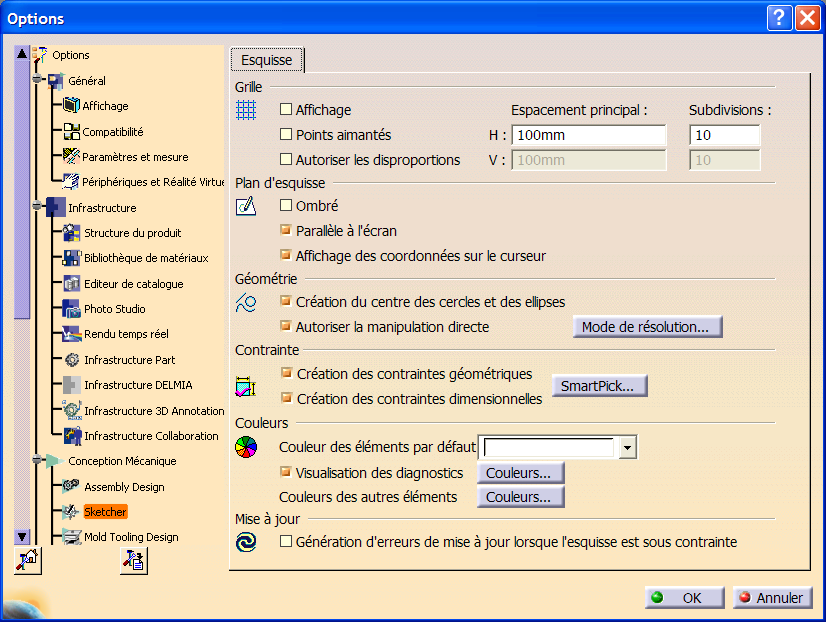Toggle Affichage des coordonnées sur le curseur
This screenshot has height=622, width=826.
click(x=286, y=255)
